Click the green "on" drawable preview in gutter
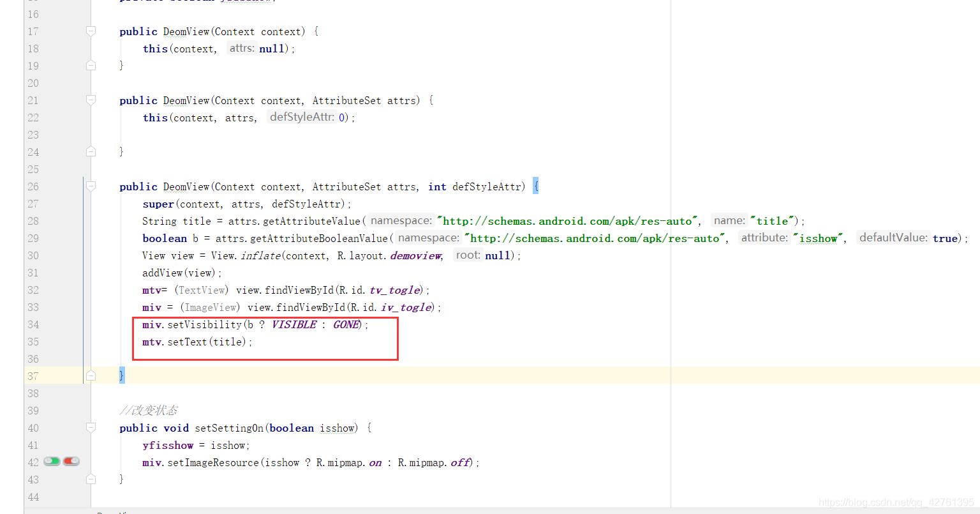Image resolution: width=980 pixels, height=514 pixels. click(51, 460)
